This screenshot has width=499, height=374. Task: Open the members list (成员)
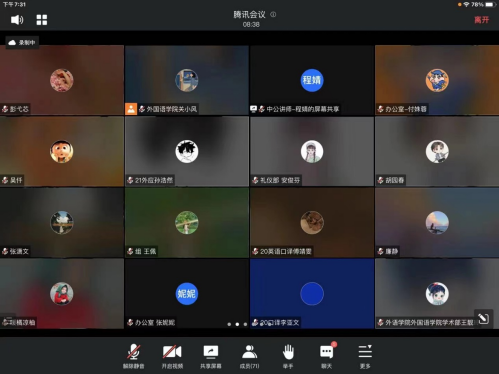[249, 356]
